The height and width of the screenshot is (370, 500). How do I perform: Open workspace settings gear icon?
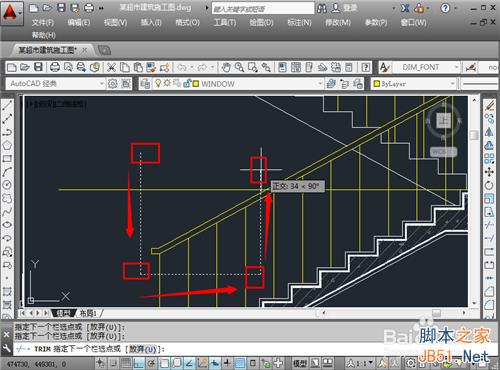pos(112,84)
